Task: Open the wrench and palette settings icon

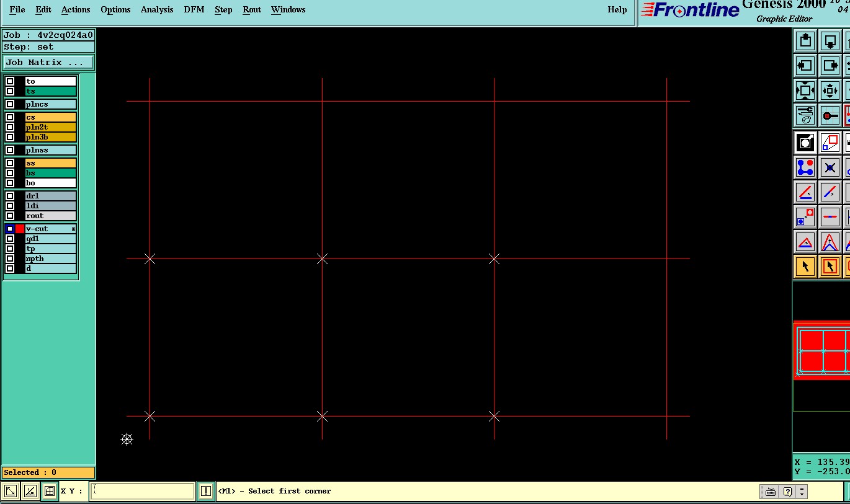Action: point(805,115)
